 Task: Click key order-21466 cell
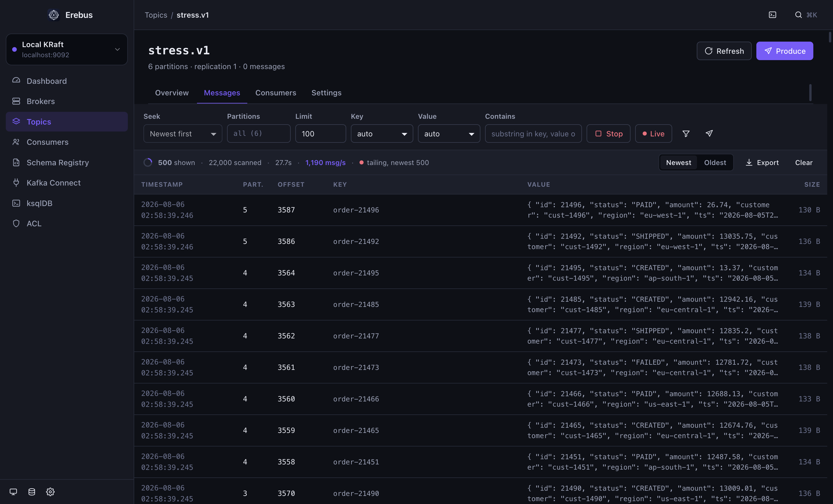(x=356, y=399)
